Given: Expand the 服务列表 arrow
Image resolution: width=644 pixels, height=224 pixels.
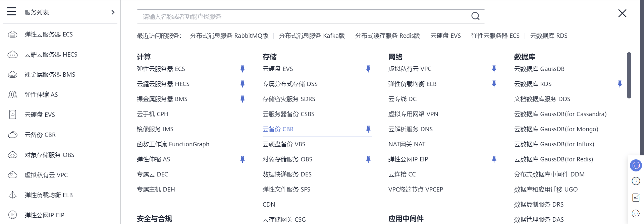Looking at the screenshot, I should point(113,12).
